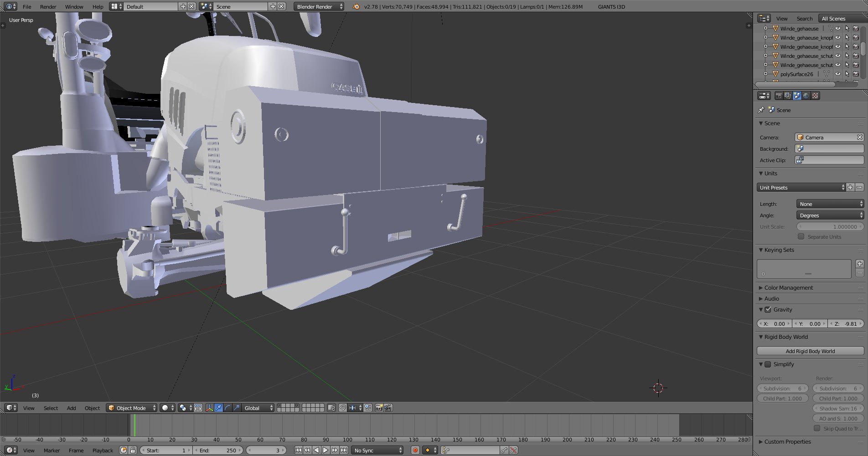Hide polySurface26 using its eye icon

pos(838,74)
